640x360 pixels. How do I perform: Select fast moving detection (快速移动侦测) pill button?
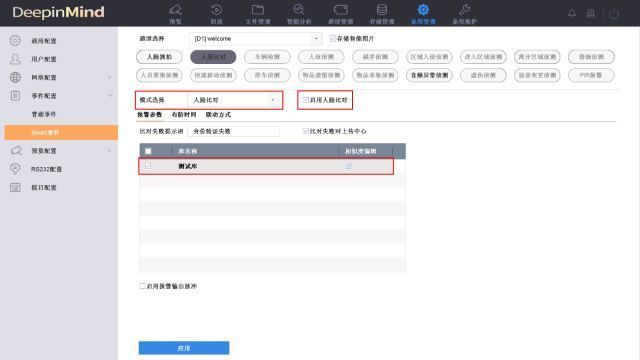coord(213,75)
